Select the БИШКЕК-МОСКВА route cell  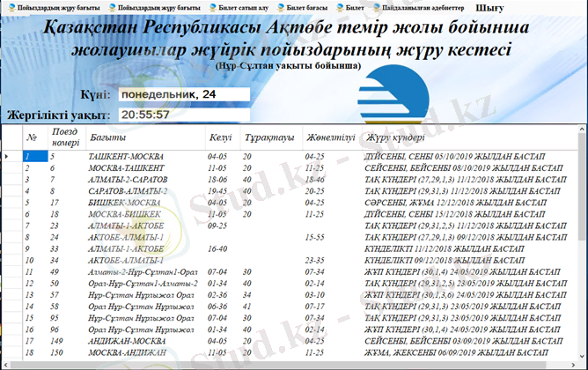[145, 203]
